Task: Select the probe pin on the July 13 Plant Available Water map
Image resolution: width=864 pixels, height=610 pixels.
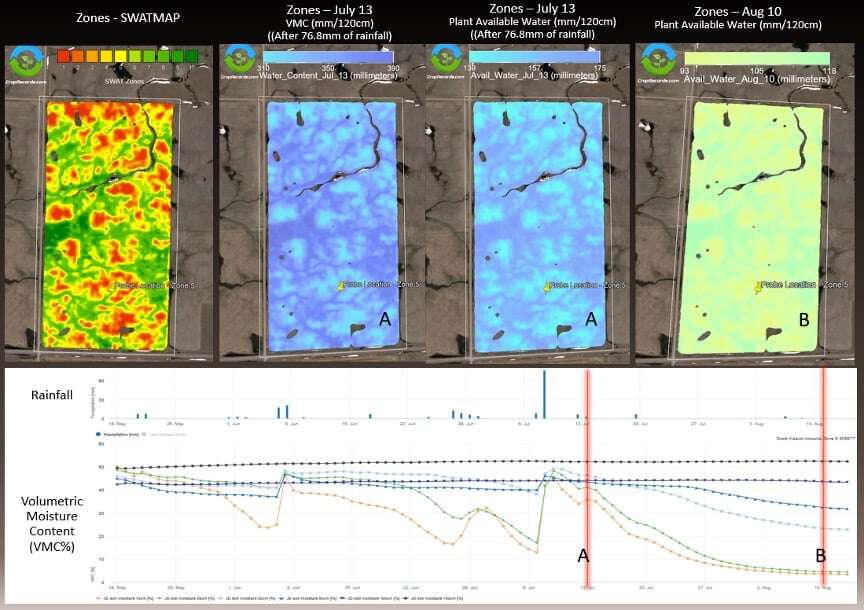Action: [547, 287]
